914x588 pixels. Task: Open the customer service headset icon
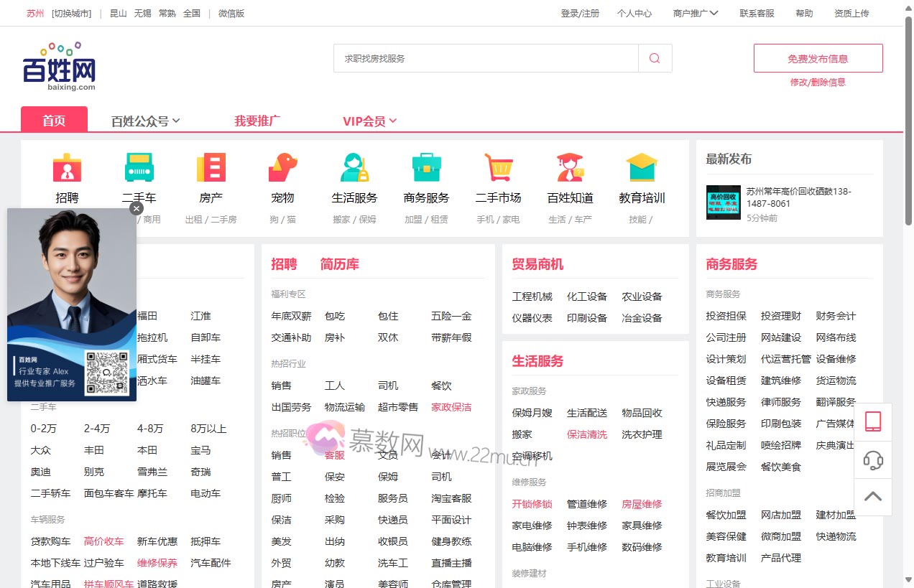(873, 460)
